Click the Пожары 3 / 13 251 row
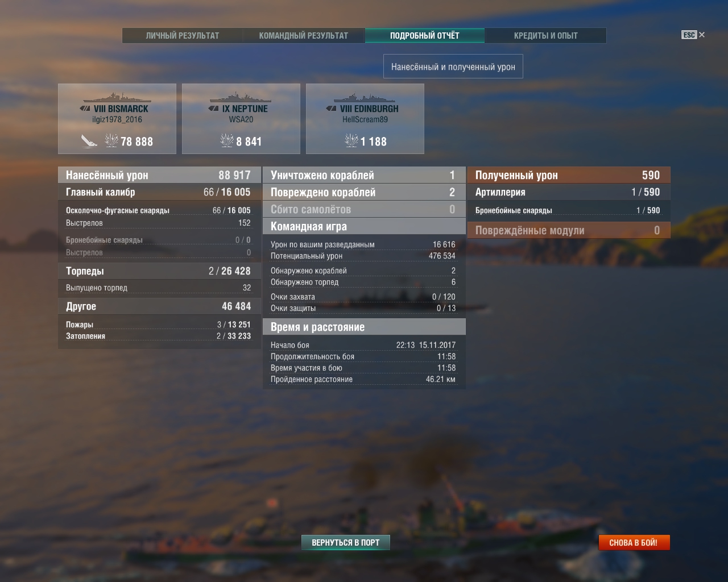The height and width of the screenshot is (582, 728). point(159,325)
